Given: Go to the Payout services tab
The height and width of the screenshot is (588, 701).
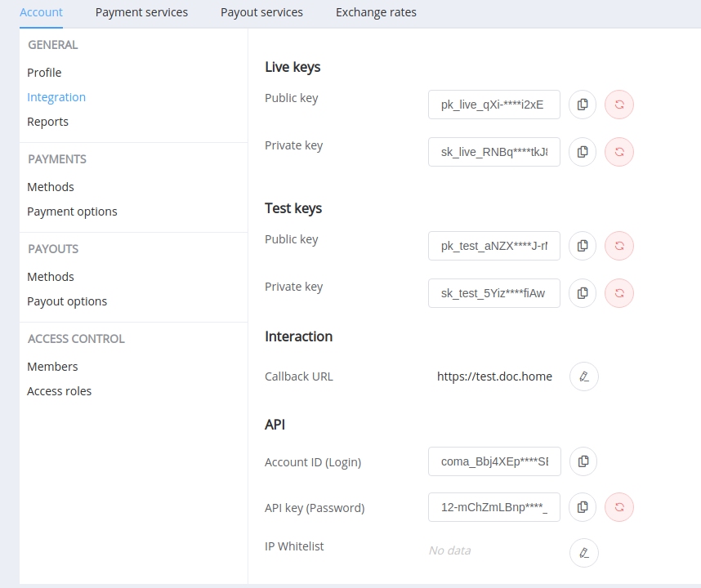Looking at the screenshot, I should pyautogui.click(x=261, y=12).
